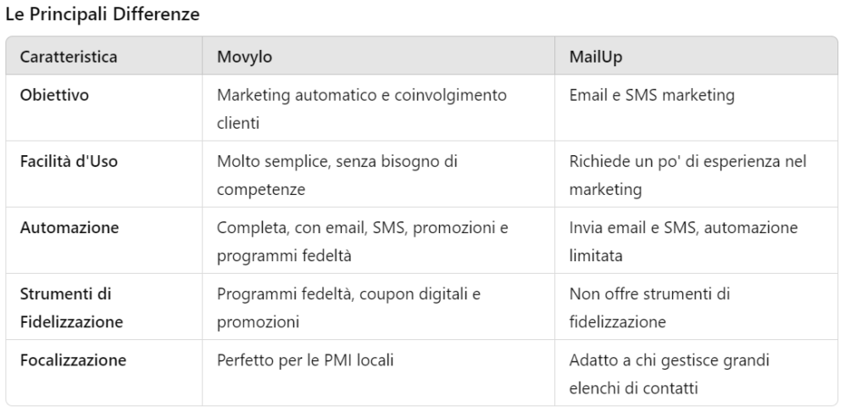This screenshot has width=868, height=418.
Task: Click the 'Email e SMS marketing' cell
Action: tap(652, 95)
